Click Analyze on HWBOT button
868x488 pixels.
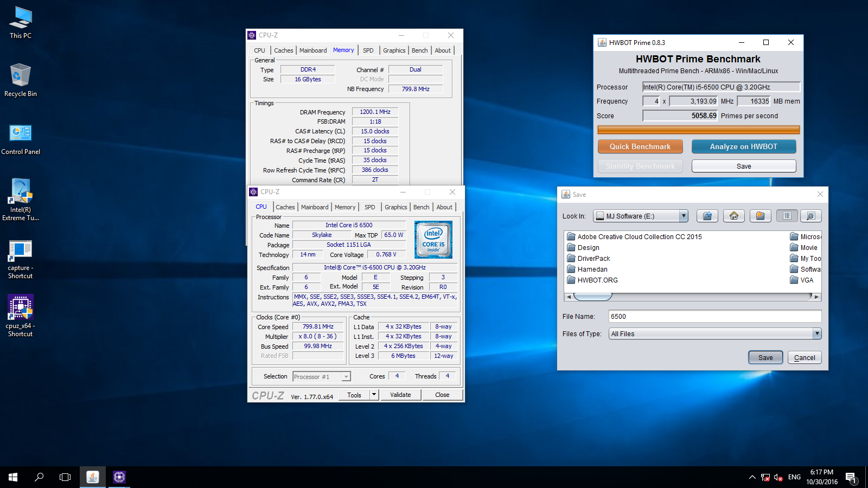pos(744,146)
